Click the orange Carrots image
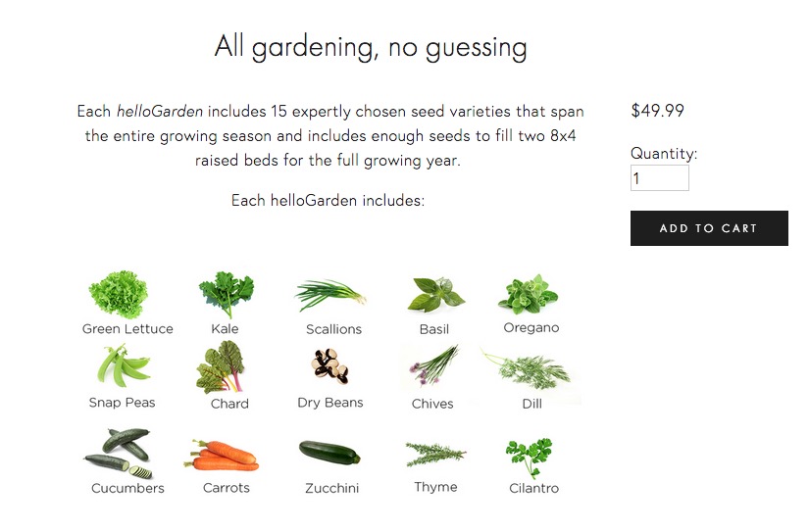Image resolution: width=809 pixels, height=532 pixels. click(x=223, y=456)
